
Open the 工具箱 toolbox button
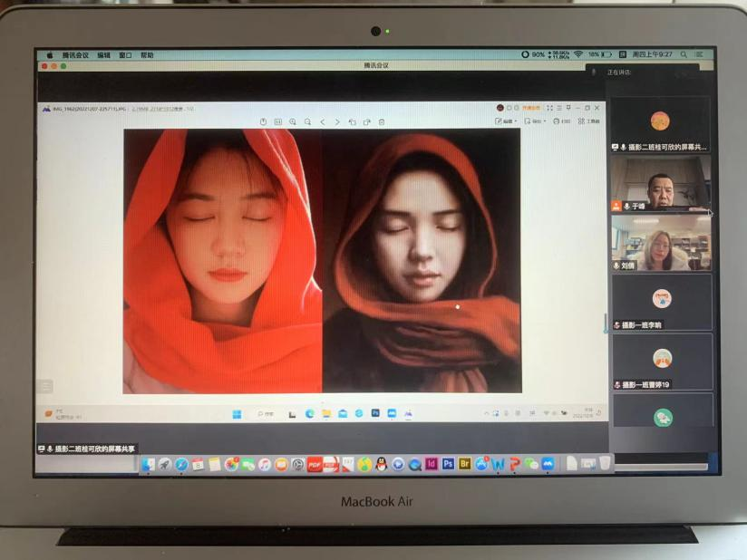[589, 121]
